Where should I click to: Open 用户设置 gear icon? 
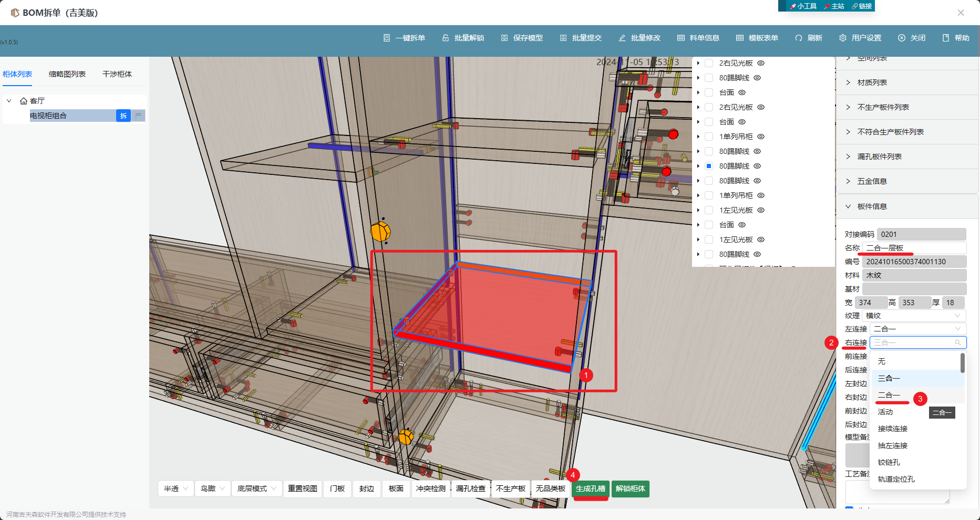(x=843, y=38)
